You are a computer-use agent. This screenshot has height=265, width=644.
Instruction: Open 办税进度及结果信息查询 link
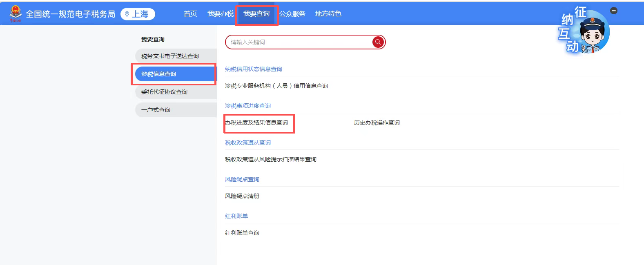tap(257, 122)
